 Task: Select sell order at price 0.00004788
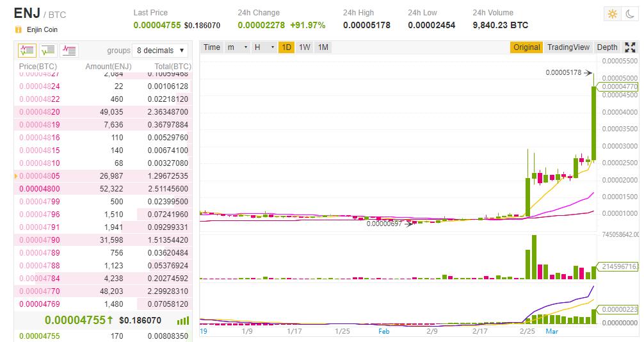103,266
